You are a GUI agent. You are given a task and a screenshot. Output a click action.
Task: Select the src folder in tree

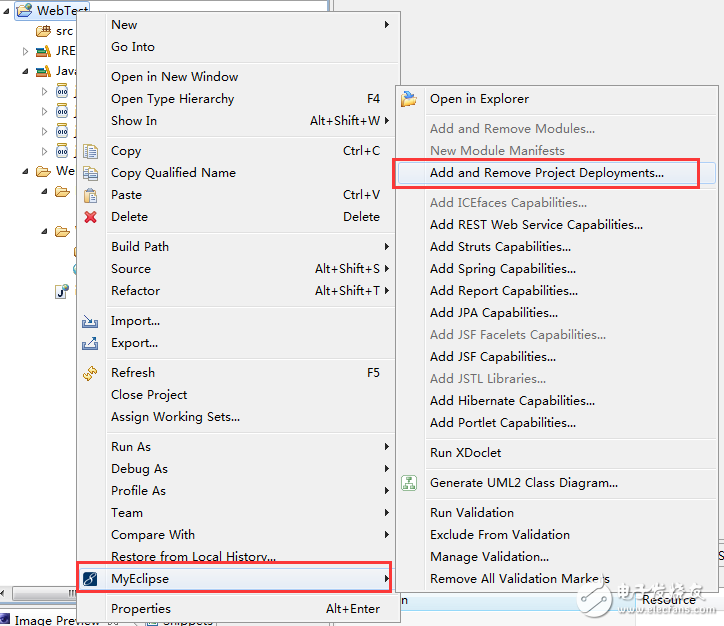[x=63, y=31]
